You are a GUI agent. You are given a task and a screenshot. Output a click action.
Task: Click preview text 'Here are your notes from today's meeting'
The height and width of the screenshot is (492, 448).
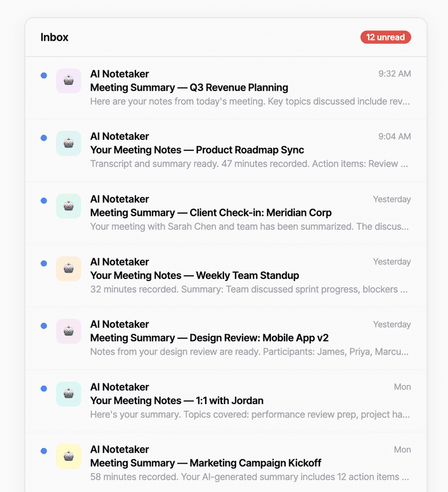[x=178, y=102]
